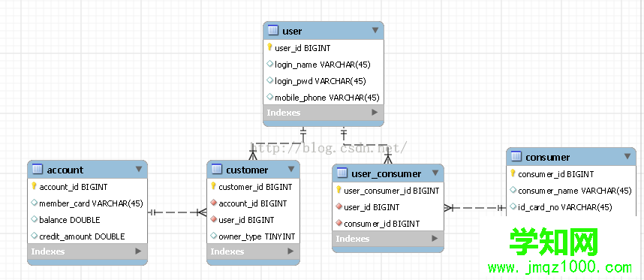Viewport: 644px width, 280px height.
Task: Click diamond icon beside consumer_name
Action: 513,190
